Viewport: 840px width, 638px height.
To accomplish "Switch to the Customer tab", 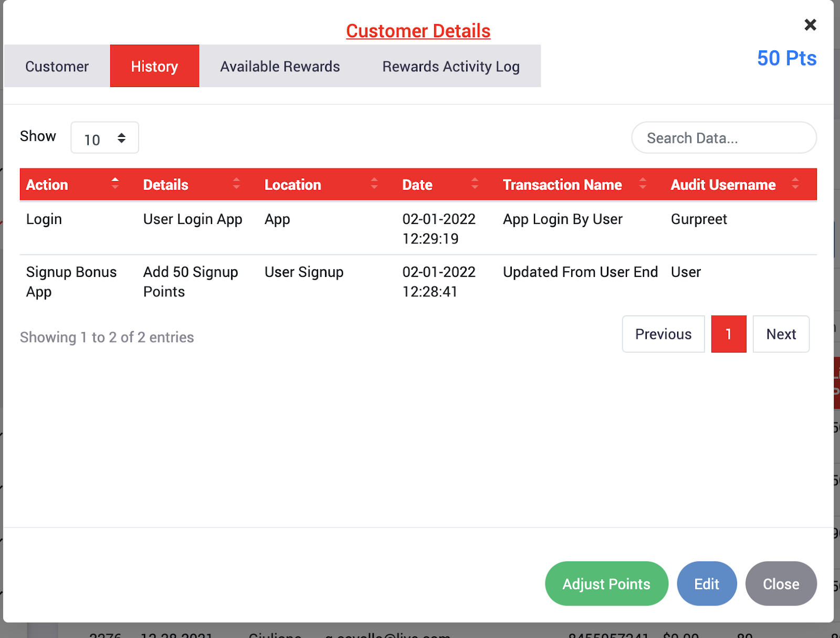I will pyautogui.click(x=57, y=66).
